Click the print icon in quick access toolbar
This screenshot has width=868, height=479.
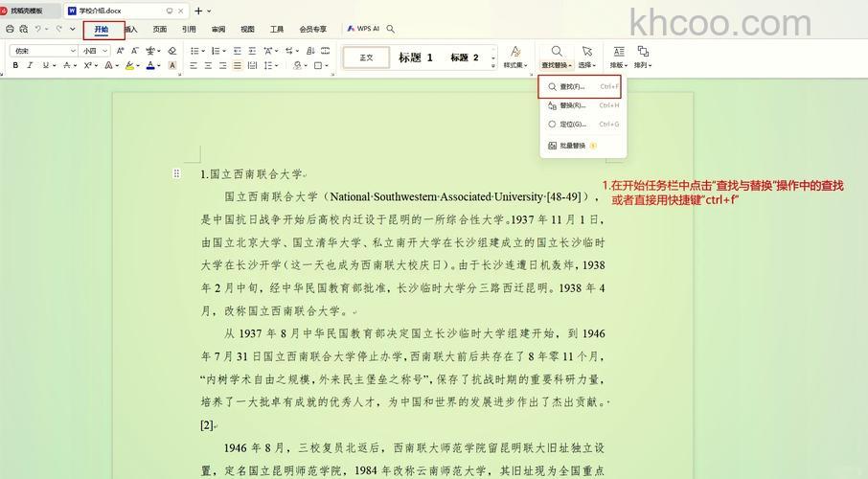pyautogui.click(x=10, y=29)
